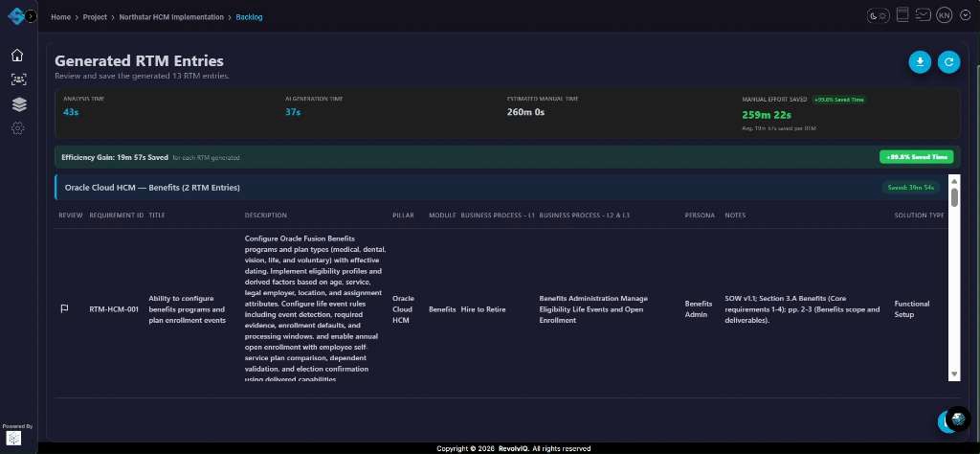Click the REQUIREMENT ID column header
This screenshot has height=454, width=980.
(116, 216)
